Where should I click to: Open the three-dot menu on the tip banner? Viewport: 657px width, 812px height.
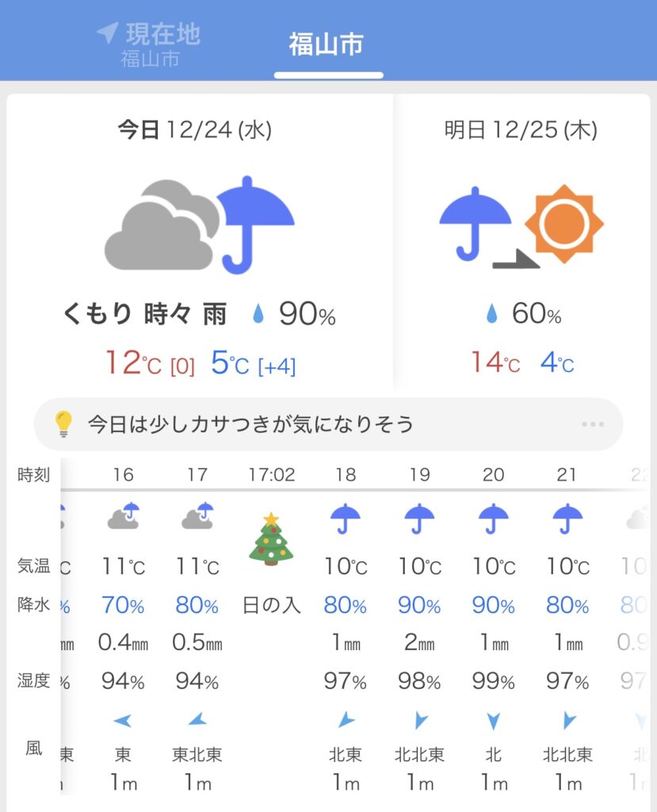pyautogui.click(x=592, y=424)
